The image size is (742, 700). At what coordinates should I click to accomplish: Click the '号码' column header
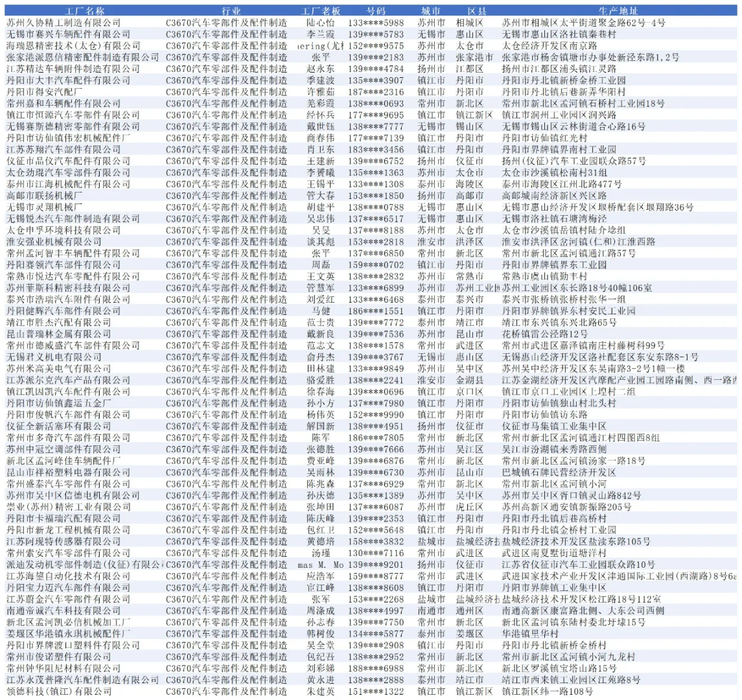[x=377, y=10]
